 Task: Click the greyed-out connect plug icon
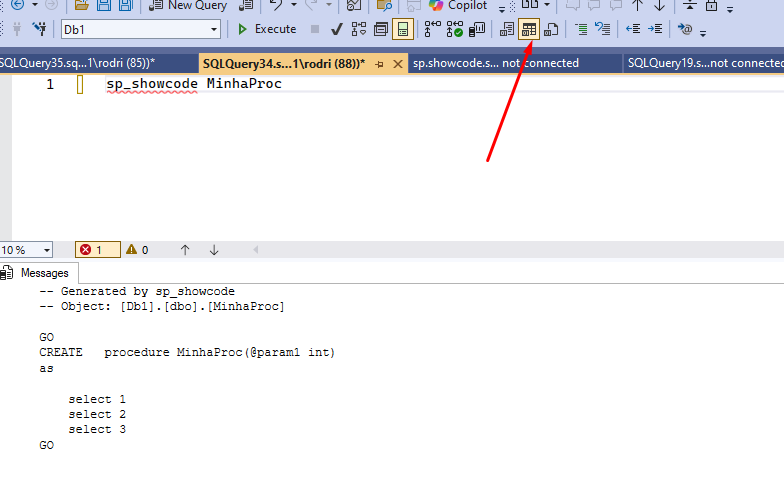pyautogui.click(x=17, y=29)
